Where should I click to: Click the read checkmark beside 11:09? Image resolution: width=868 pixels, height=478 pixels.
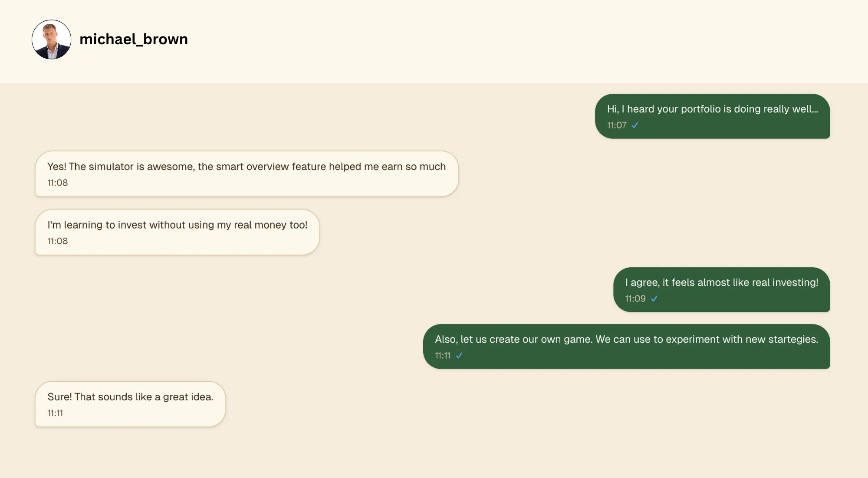pos(654,299)
